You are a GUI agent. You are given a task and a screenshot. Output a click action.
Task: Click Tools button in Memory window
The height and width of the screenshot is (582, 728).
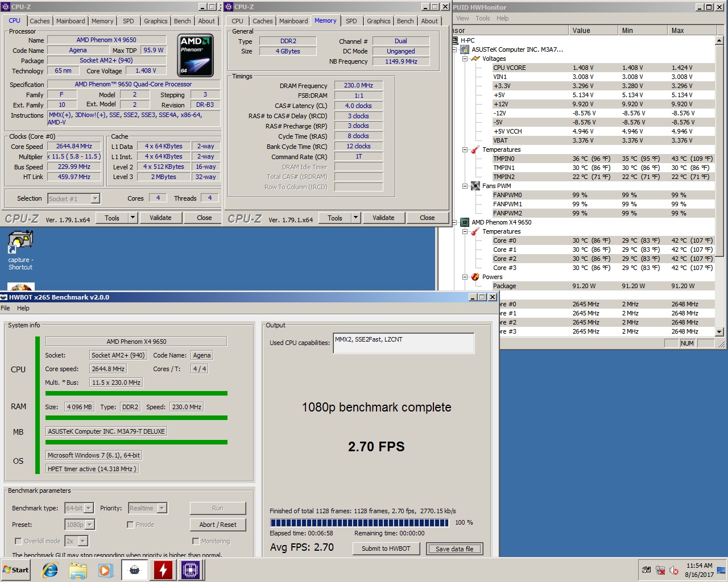[x=335, y=218]
